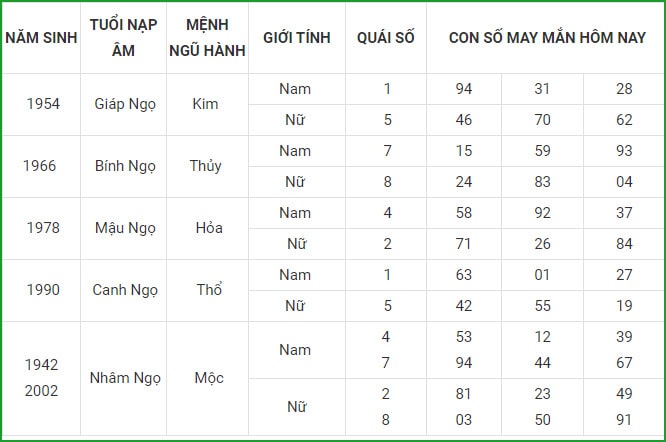Click the Mậu Ngọ cell
Viewport: 666px width, 442px height.
[x=125, y=228]
